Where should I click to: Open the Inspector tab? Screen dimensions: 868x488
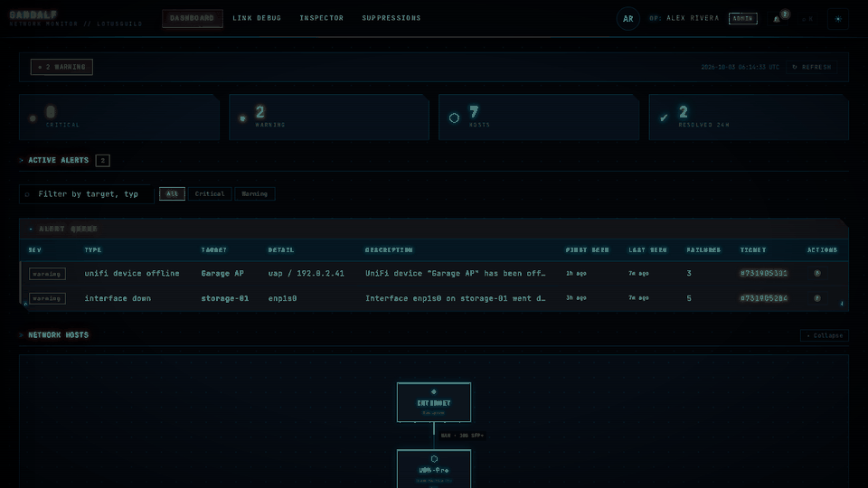pyautogui.click(x=322, y=18)
